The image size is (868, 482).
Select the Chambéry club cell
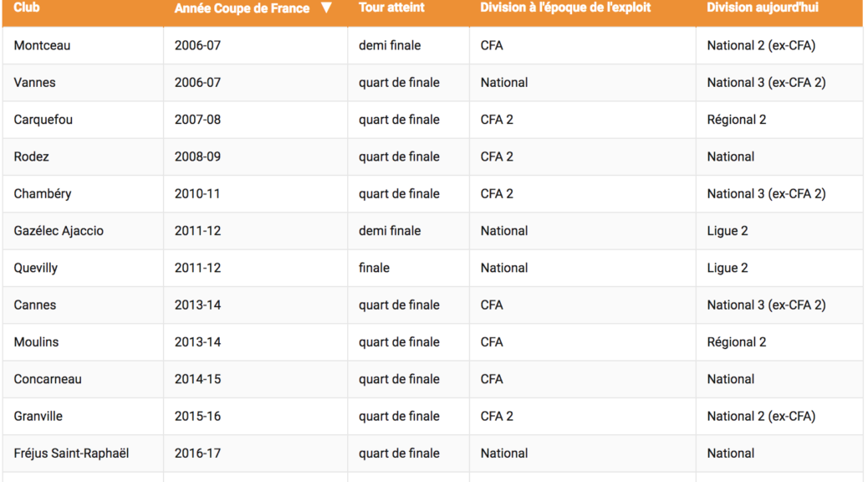[x=43, y=193]
